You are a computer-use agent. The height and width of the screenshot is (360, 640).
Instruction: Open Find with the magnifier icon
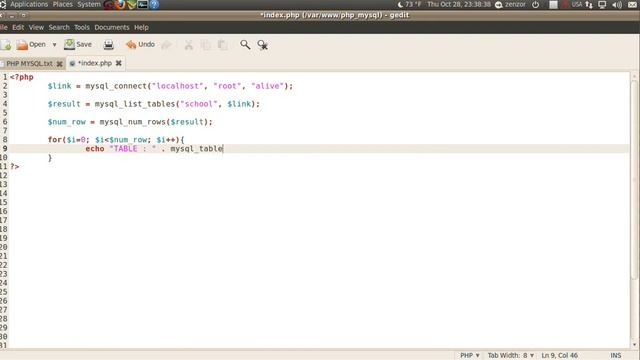point(245,44)
